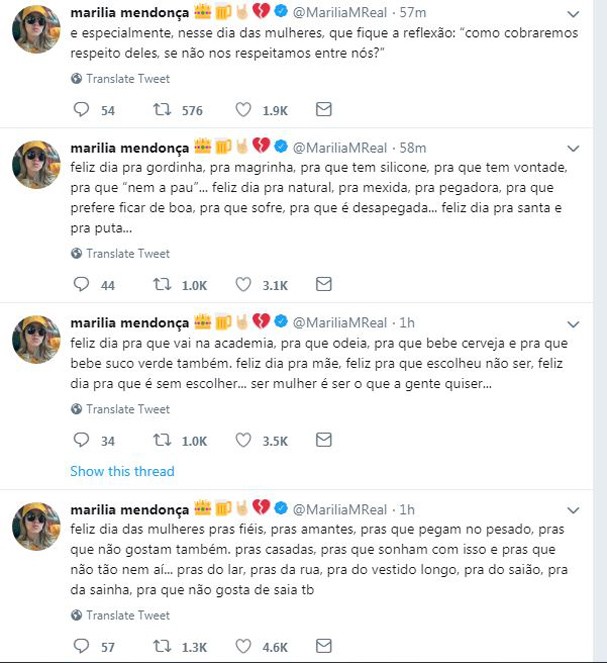Image resolution: width=607 pixels, height=663 pixels.
Task: Send the 57m tweet via direct message
Action: coord(324,110)
